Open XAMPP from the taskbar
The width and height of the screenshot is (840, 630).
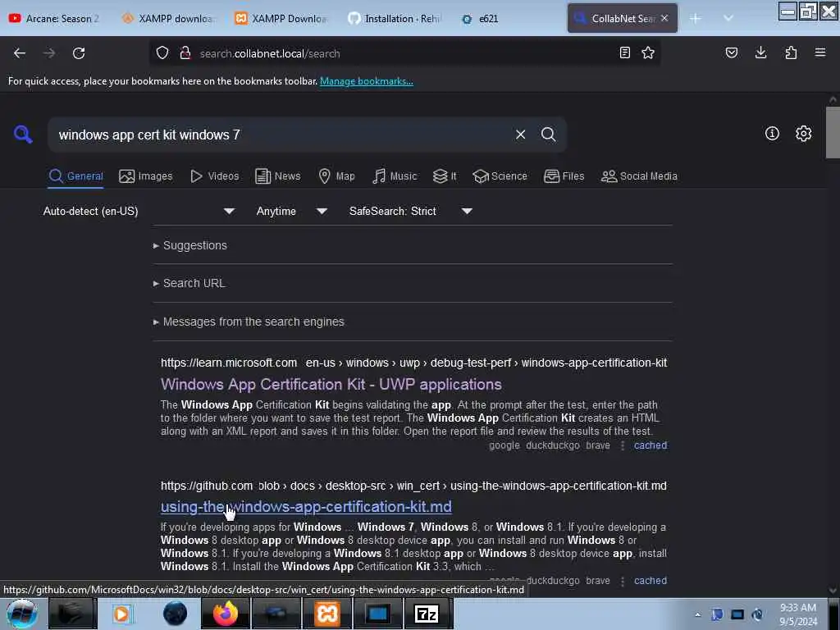(x=327, y=614)
